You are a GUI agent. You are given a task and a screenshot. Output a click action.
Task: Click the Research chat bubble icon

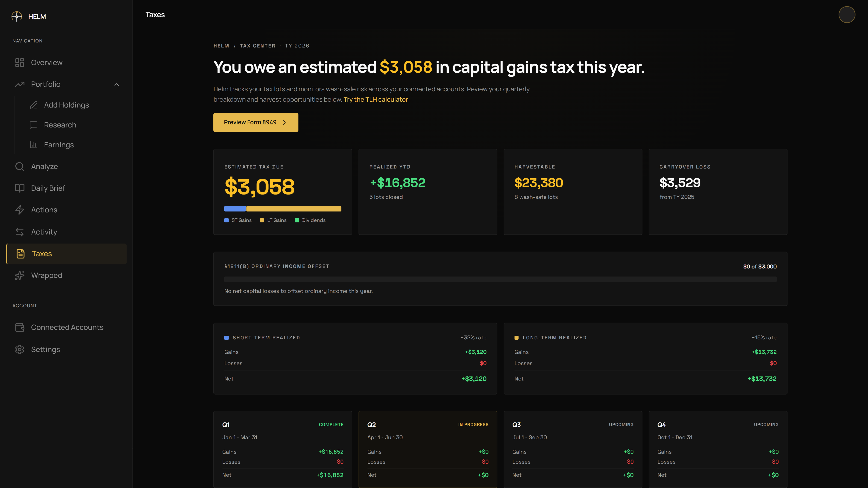pos(33,125)
